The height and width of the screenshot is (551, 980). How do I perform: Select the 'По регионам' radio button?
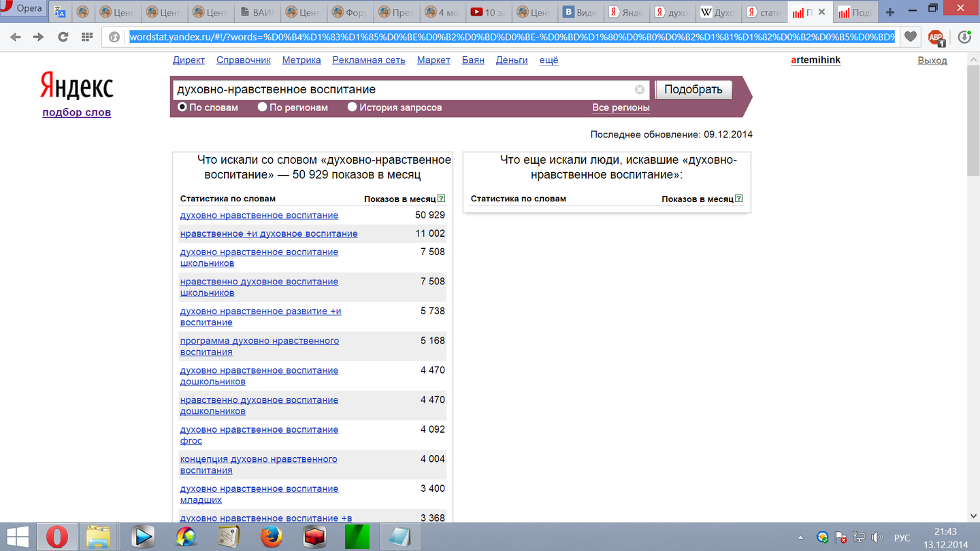pos(262,107)
